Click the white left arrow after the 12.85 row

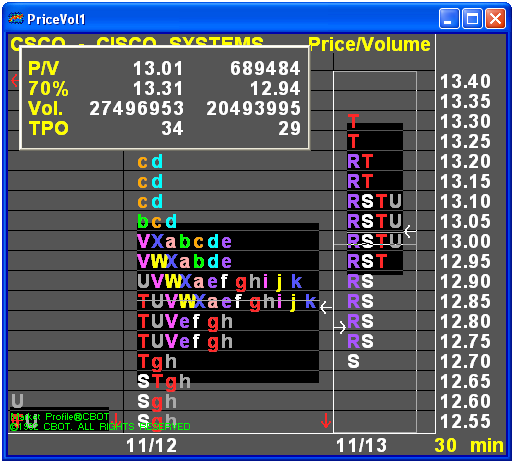[326, 308]
